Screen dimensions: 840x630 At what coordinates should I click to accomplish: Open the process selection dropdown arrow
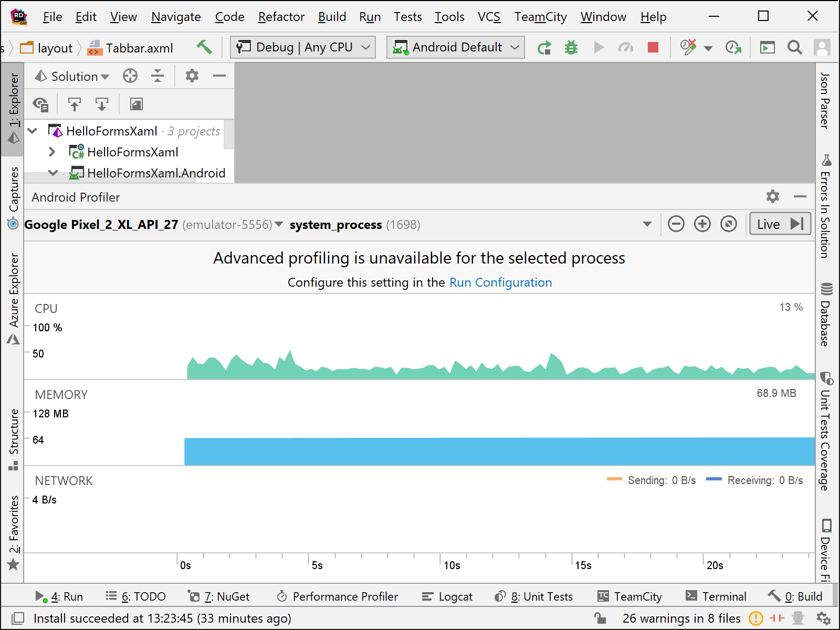click(x=647, y=224)
